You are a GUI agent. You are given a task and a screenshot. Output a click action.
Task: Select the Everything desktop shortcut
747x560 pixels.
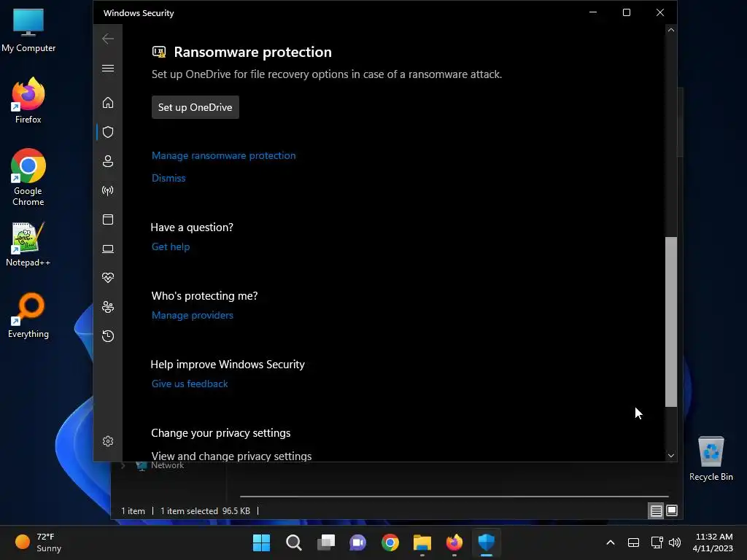coord(28,316)
